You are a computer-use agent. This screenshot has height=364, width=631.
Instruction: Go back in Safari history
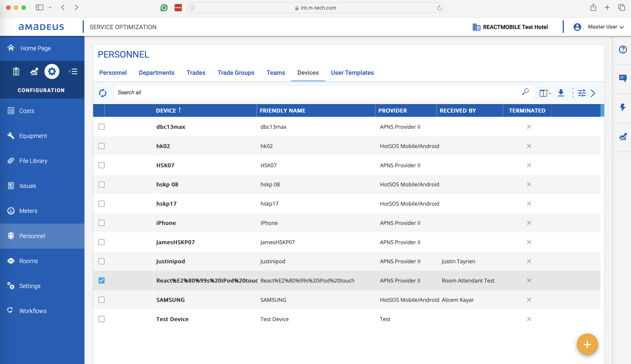pyautogui.click(x=63, y=7)
